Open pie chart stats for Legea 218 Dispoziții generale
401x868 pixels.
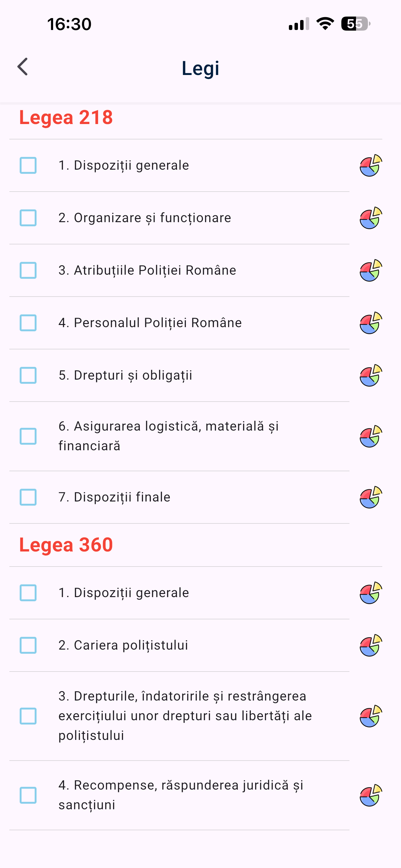coord(371,166)
